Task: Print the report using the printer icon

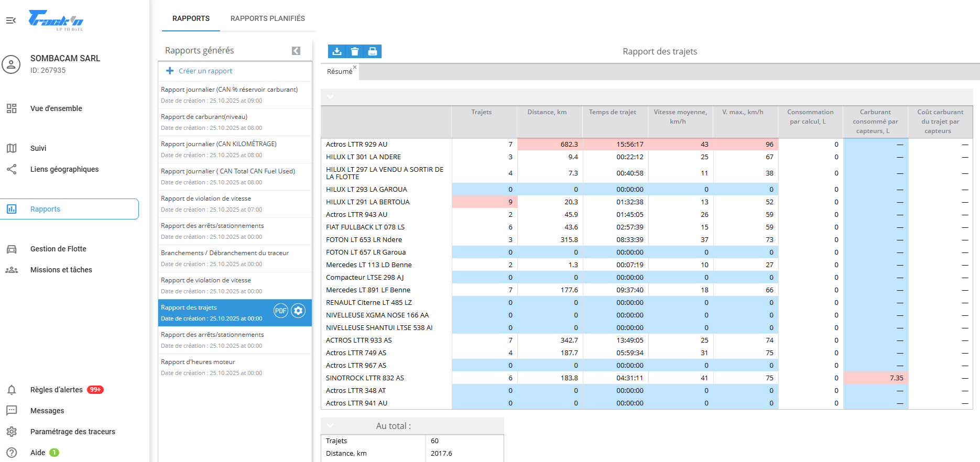Action: click(373, 51)
